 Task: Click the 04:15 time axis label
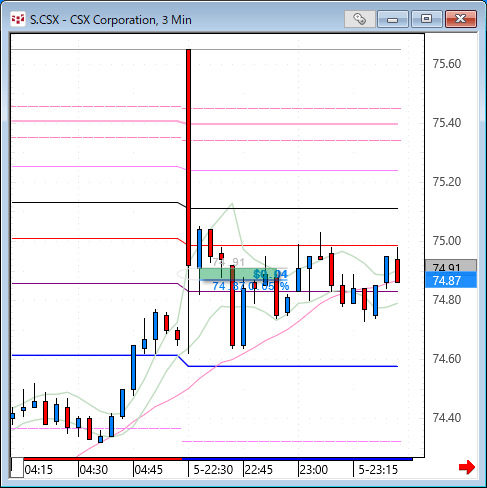click(39, 470)
